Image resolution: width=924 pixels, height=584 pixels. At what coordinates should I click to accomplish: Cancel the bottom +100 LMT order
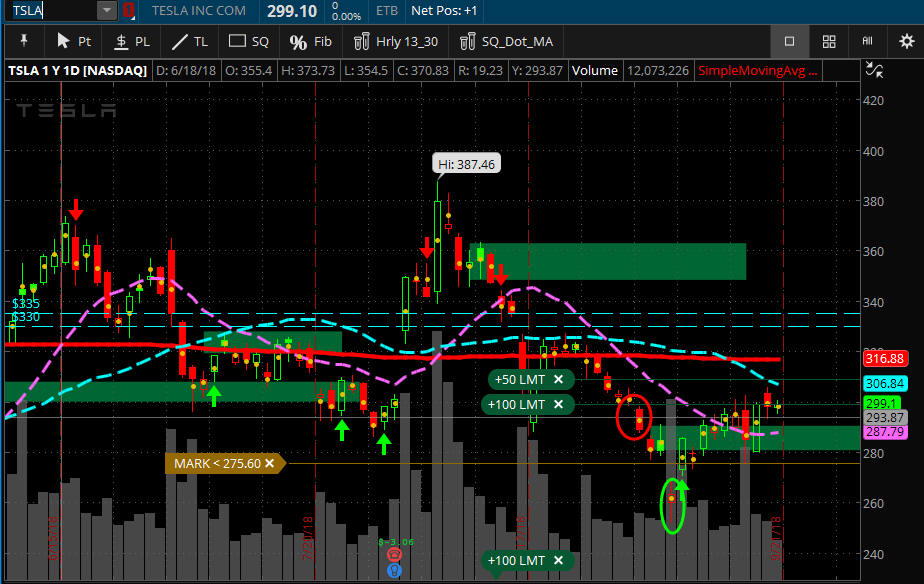click(x=558, y=560)
